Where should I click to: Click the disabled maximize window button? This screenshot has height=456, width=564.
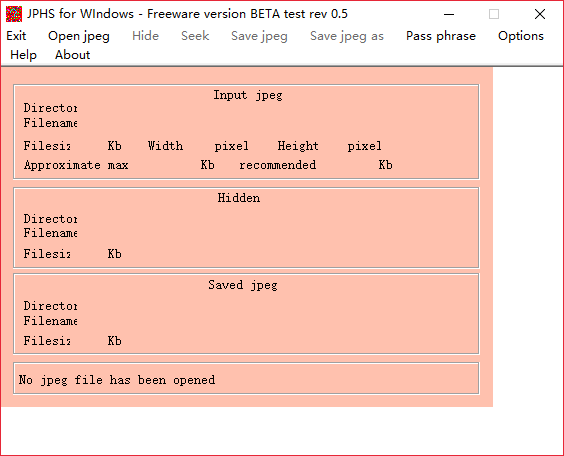coord(494,14)
